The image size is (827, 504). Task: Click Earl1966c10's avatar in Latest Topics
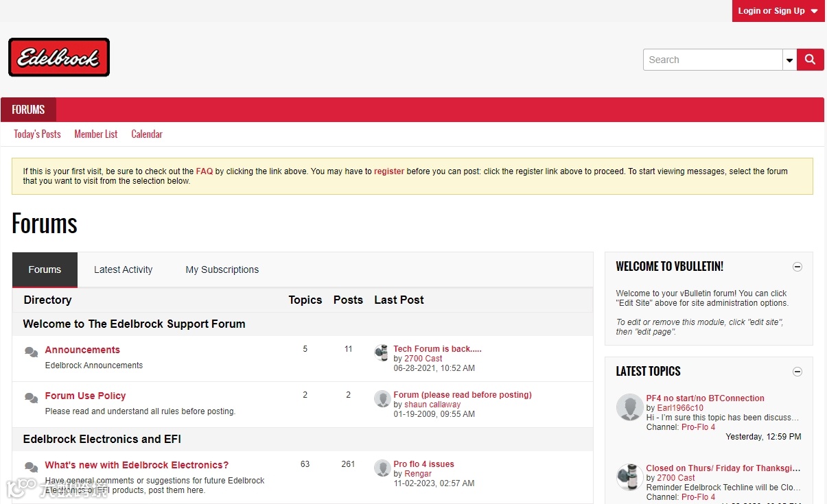tap(629, 407)
